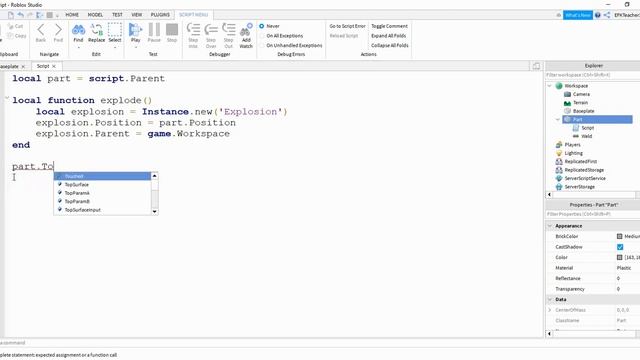Select the Script under Part
640x360 pixels.
pos(587,128)
